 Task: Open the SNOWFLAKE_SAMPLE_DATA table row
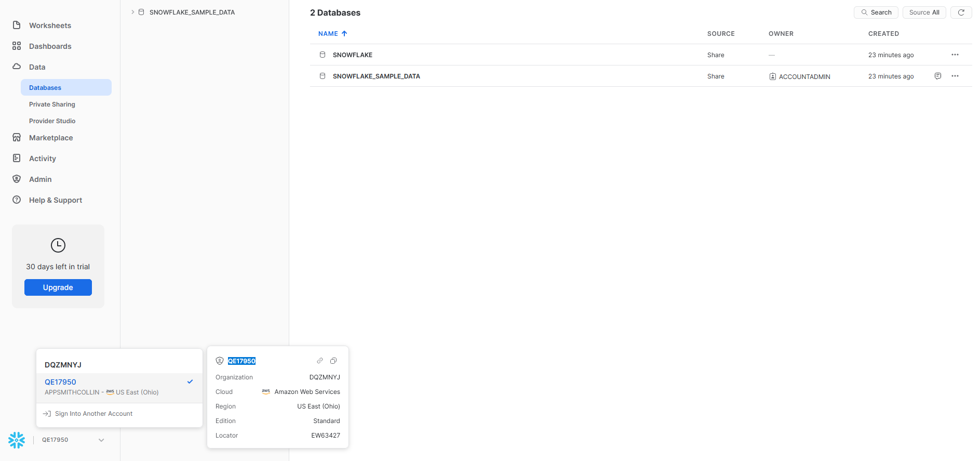641,76
